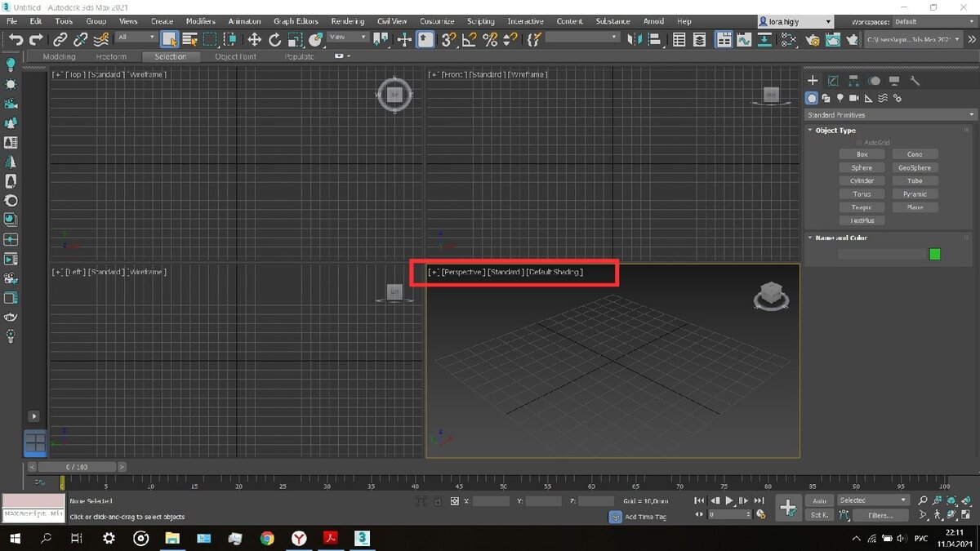Screen dimensions: 980x551
Task: Open the named selection sets dropdown
Action: 582,37
